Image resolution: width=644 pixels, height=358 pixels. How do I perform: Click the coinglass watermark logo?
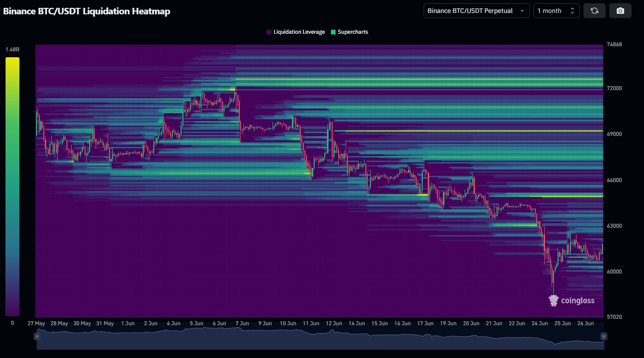point(571,301)
